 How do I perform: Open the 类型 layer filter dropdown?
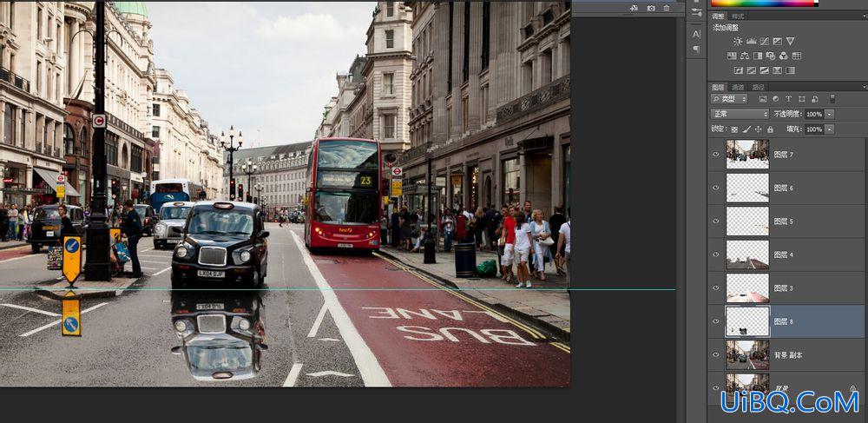tap(729, 98)
